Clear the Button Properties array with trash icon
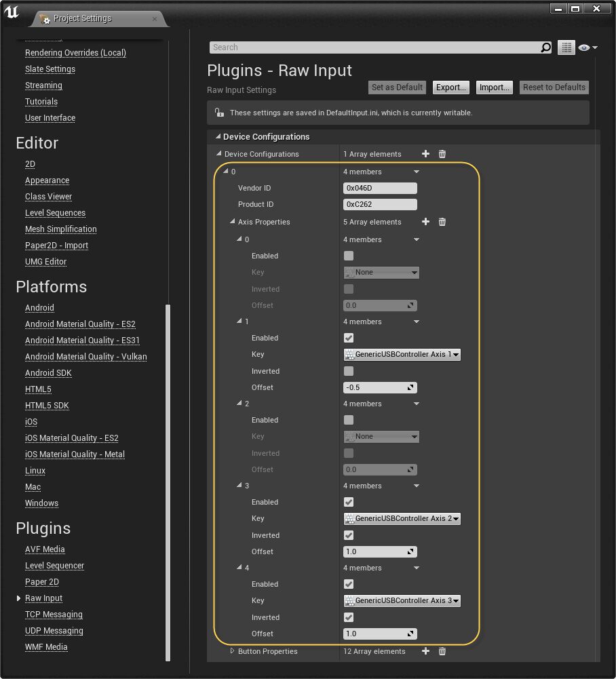Viewport: 616px width, 679px height. pos(442,651)
